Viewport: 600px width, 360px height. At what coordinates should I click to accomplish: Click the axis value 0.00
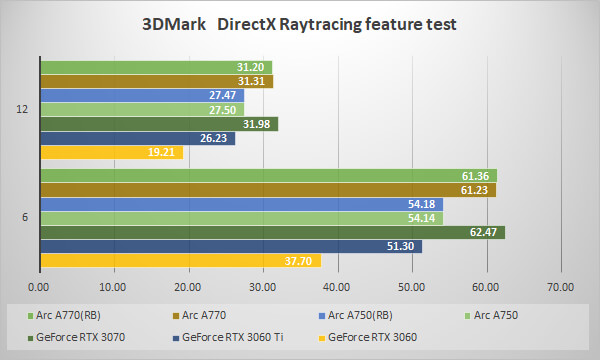click(x=39, y=287)
